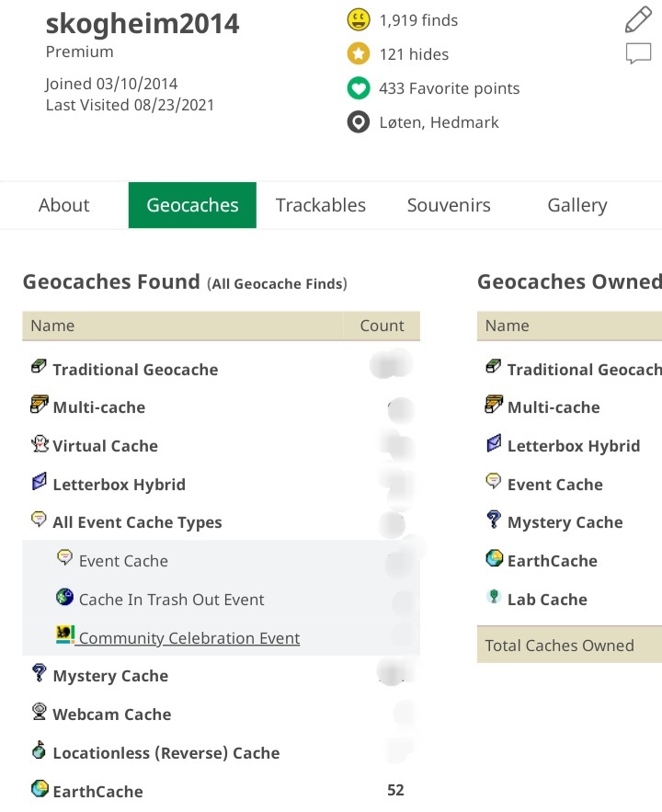The image size is (662, 812).
Task: Click the smiley finds icon
Action: pyautogui.click(x=359, y=20)
